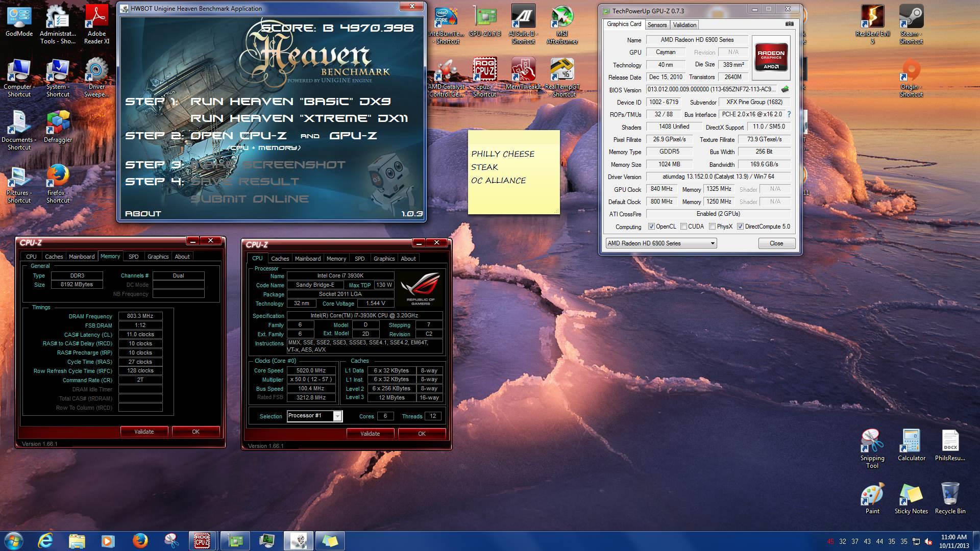The height and width of the screenshot is (551, 980).
Task: Click Run Heaven "Xtreme" DX11
Action: point(299,118)
